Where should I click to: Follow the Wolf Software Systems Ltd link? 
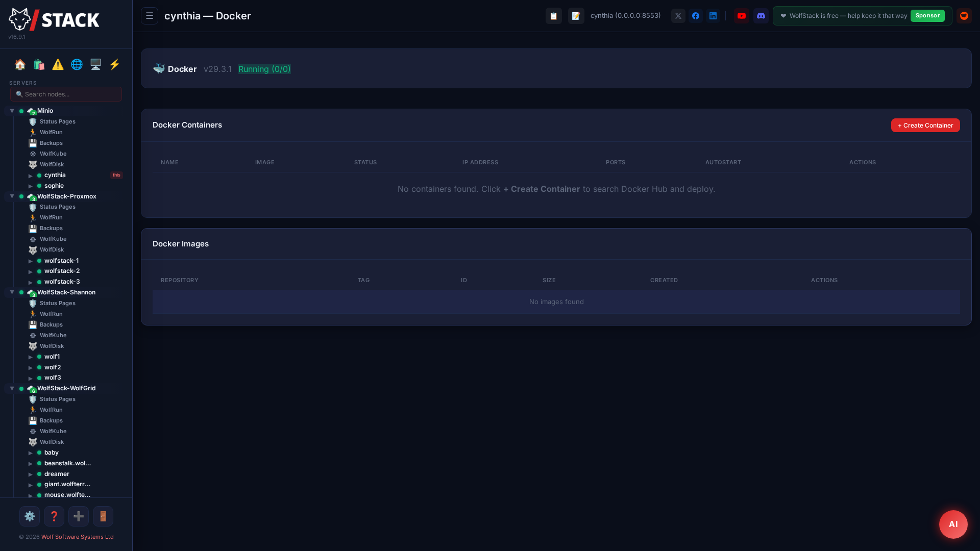tap(78, 537)
